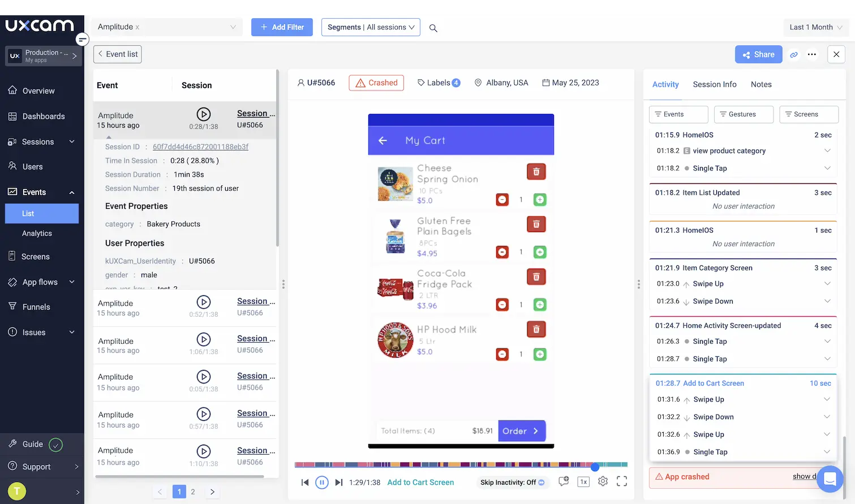Filter activity by Events
This screenshot has height=504, width=855.
point(678,114)
